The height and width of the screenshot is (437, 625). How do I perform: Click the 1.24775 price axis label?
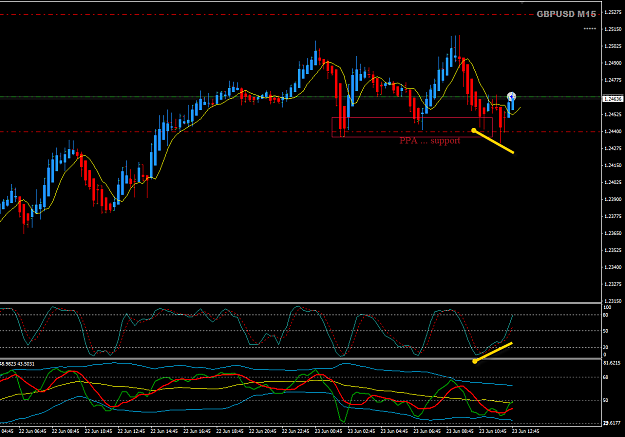click(613, 80)
